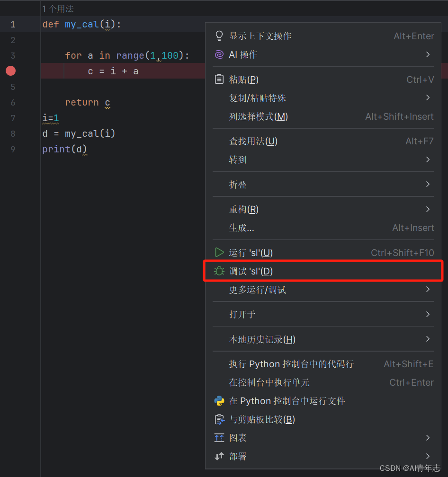Image resolution: width=448 pixels, height=477 pixels.
Task: Select 列选择模式(M) menu entry
Action: pyautogui.click(x=323, y=116)
